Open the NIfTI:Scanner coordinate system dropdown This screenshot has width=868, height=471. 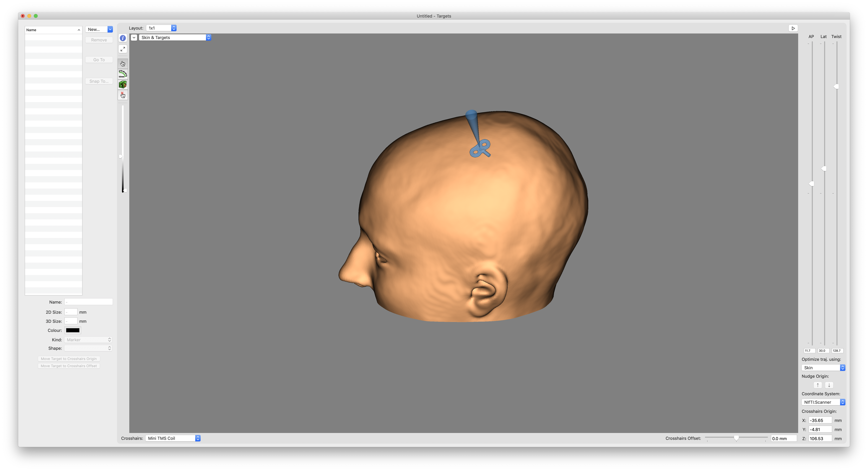click(x=823, y=402)
